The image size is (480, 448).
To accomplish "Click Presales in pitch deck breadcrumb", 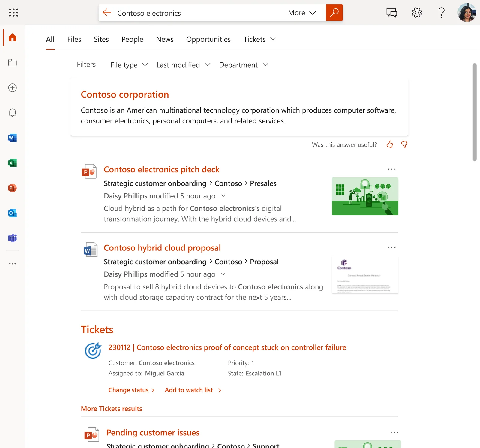I will (263, 183).
